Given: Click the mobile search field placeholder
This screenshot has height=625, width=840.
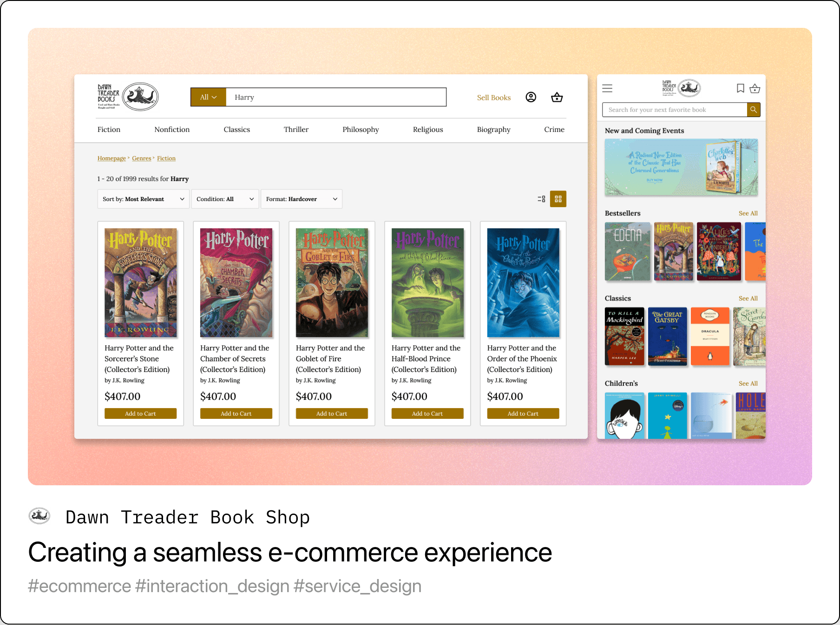Looking at the screenshot, I should click(x=675, y=110).
